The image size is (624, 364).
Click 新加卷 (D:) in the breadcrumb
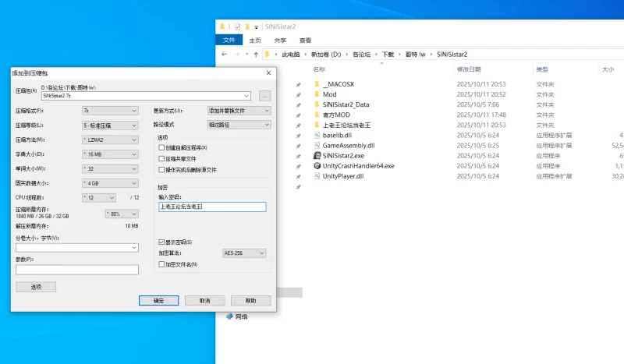[x=326, y=55]
